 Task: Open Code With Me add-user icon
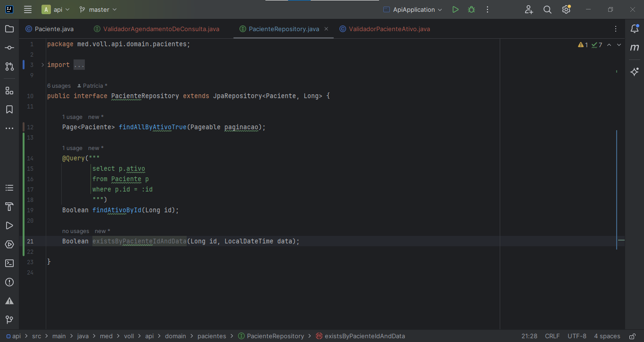529,9
